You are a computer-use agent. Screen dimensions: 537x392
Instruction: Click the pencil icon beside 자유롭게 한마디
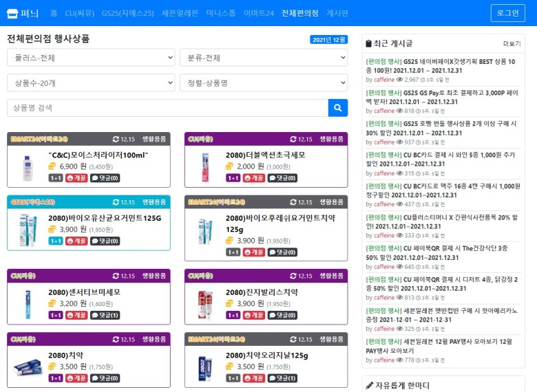click(370, 386)
